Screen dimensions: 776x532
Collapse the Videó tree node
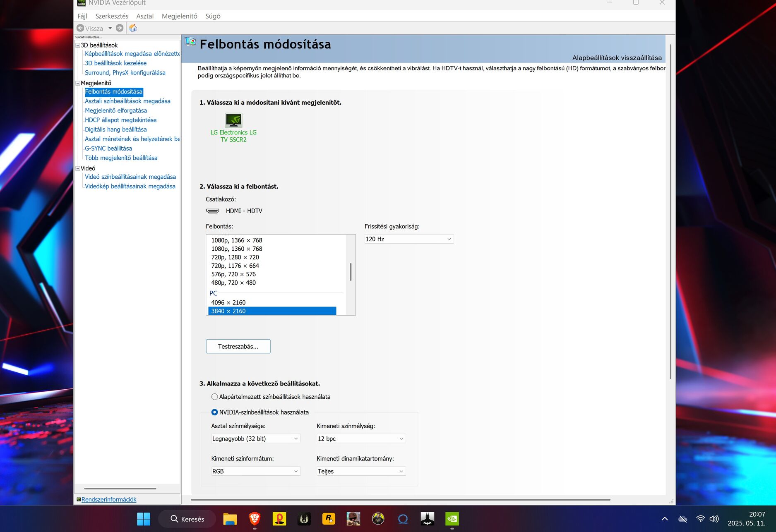point(77,168)
